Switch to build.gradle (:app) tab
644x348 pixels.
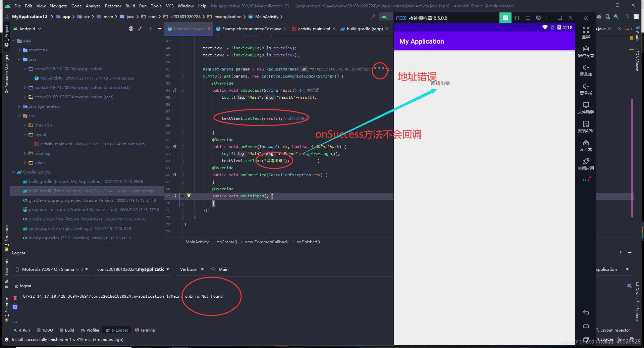[364, 29]
